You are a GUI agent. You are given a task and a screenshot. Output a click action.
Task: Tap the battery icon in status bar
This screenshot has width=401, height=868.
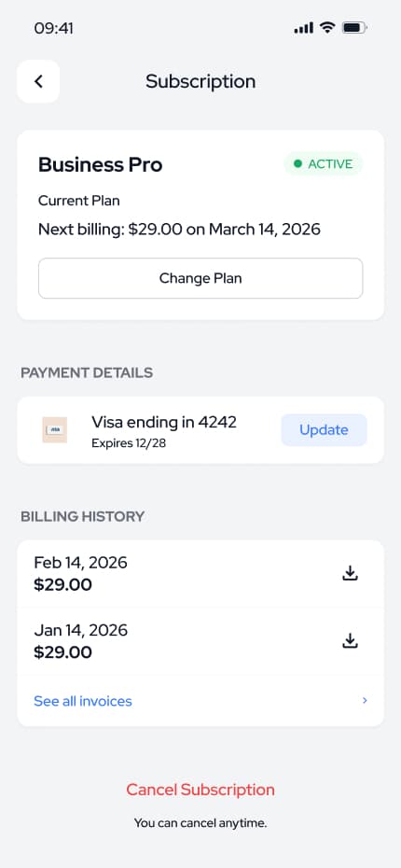pos(354,28)
